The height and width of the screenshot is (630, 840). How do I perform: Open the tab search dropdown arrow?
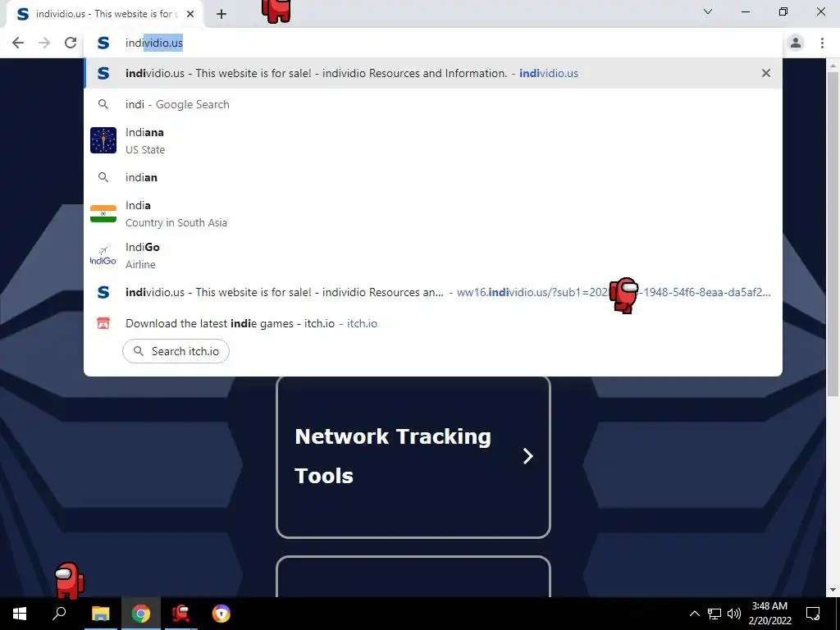[x=708, y=11]
